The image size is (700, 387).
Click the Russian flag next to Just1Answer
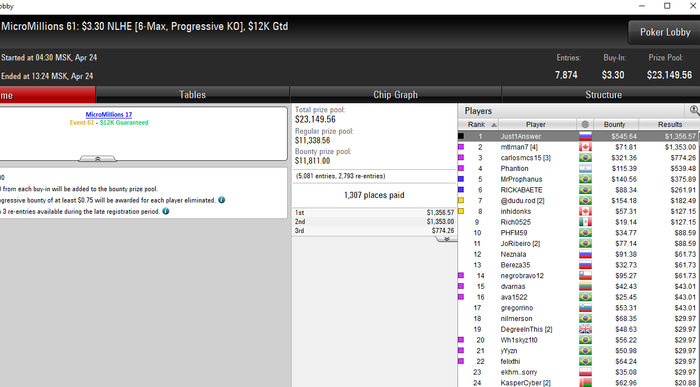(x=585, y=136)
